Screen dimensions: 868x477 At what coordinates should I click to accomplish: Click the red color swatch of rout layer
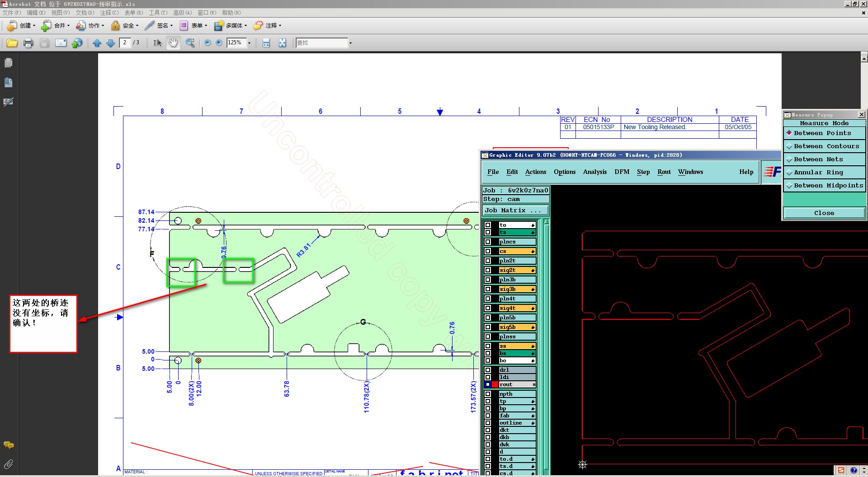pos(495,384)
